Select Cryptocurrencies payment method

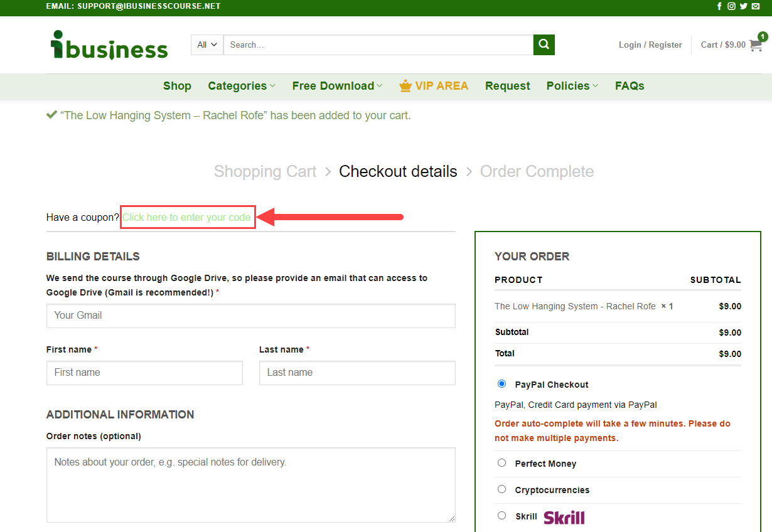click(x=501, y=489)
